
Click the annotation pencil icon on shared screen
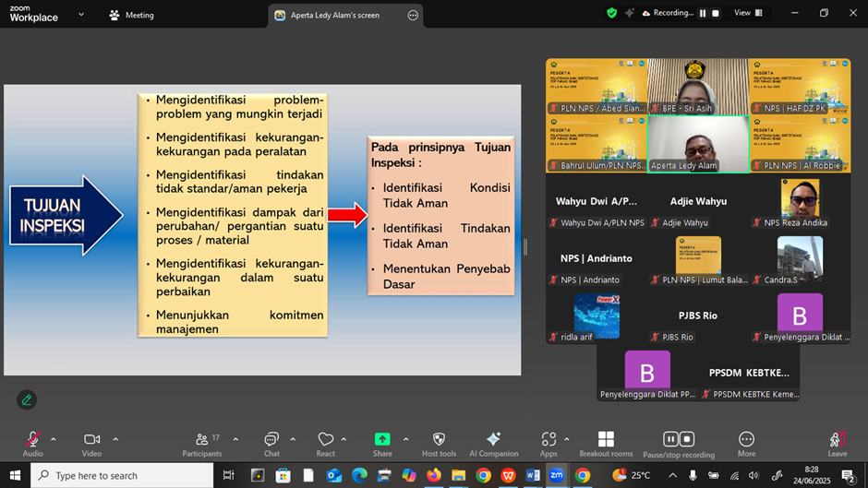(27, 399)
